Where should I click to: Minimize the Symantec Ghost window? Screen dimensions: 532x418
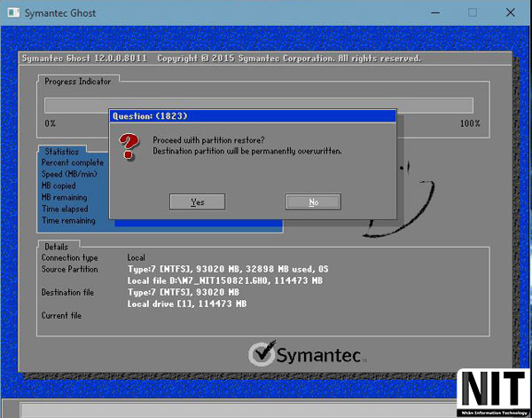point(435,13)
